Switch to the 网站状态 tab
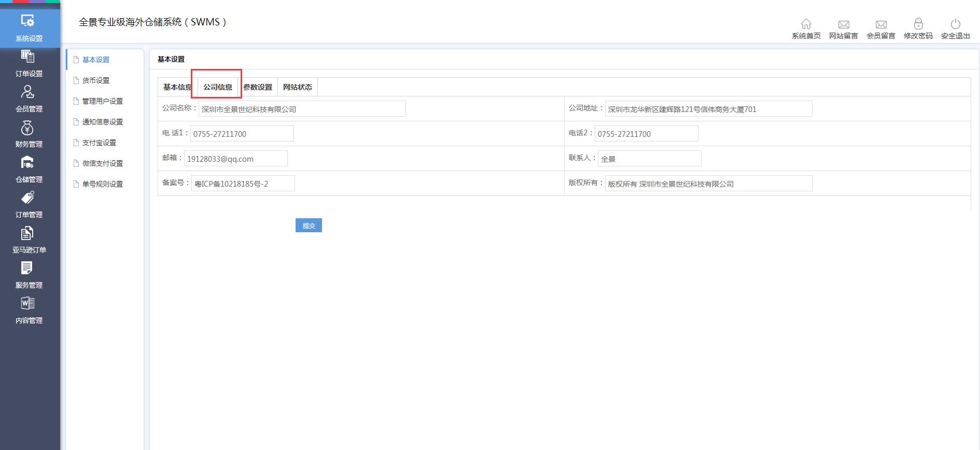Image resolution: width=980 pixels, height=450 pixels. click(297, 87)
